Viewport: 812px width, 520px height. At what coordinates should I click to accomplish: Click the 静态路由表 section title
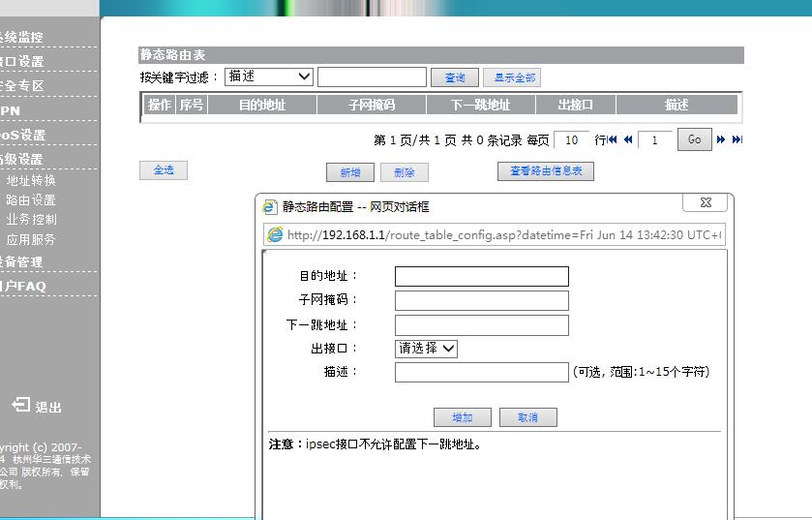(172, 55)
